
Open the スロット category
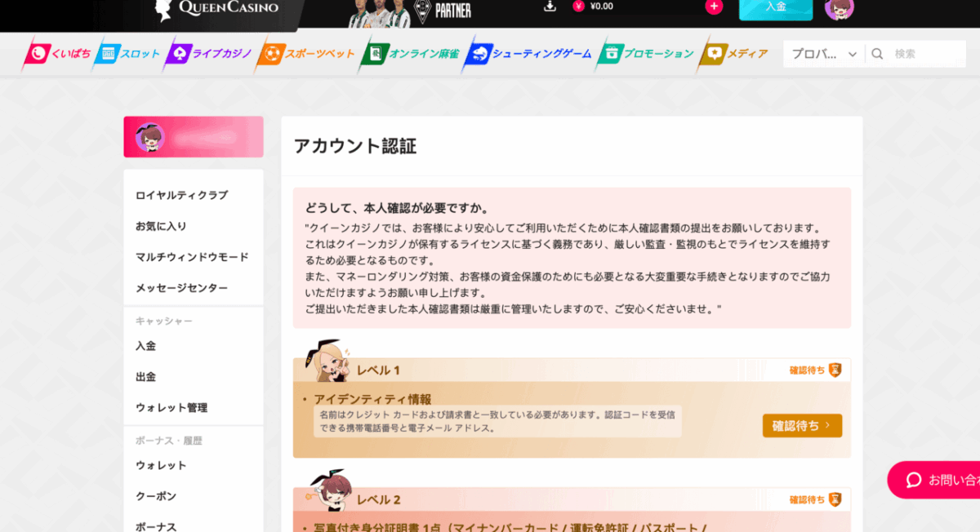128,54
